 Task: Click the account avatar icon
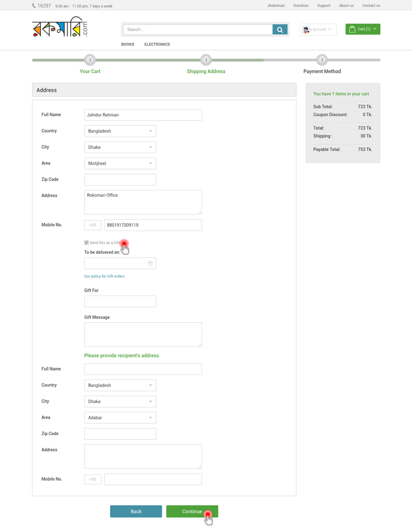[x=306, y=30]
